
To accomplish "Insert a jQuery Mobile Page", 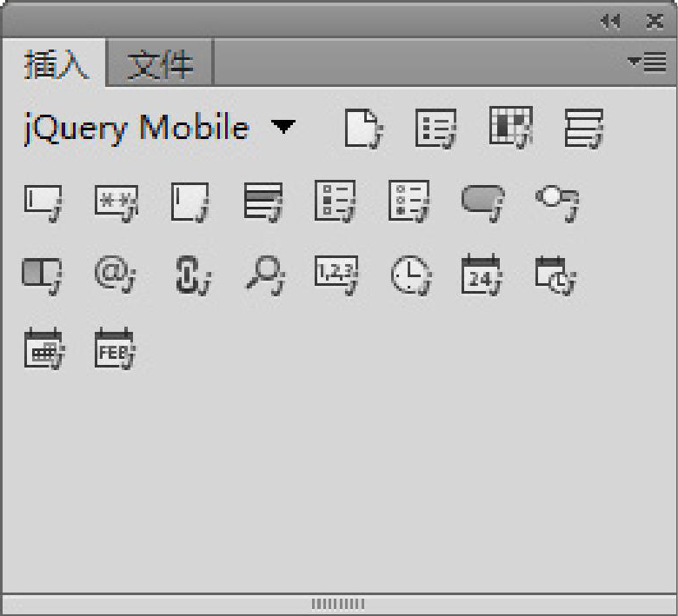I will tap(363, 129).
